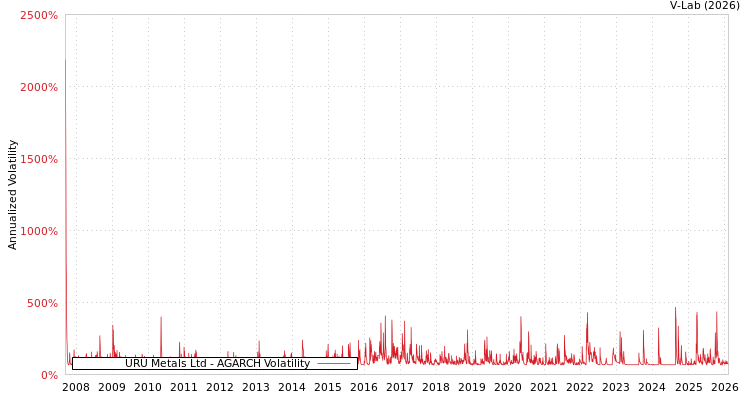
Task: Click the 1500% y-axis label
Action: pyautogui.click(x=39, y=159)
